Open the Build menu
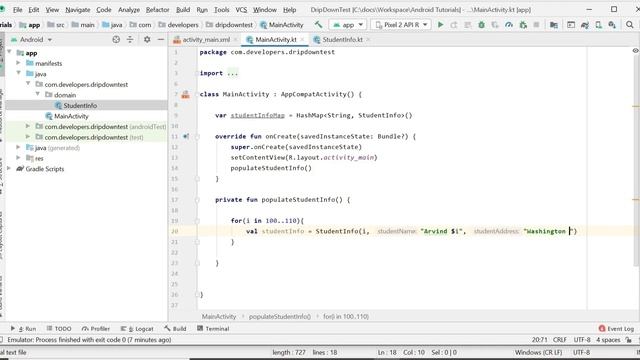Image resolution: width=640 pixels, height=360 pixels. (182, 9)
